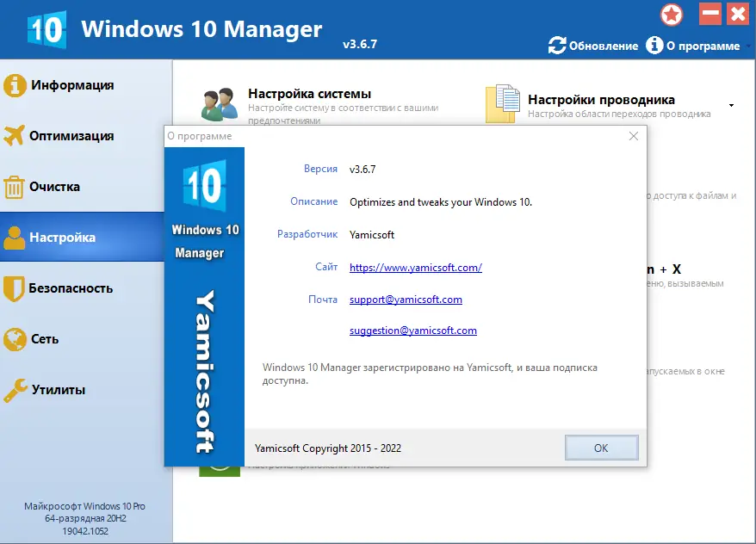
Task: Click the support@yamicsoft.com email link
Action: [x=406, y=299]
